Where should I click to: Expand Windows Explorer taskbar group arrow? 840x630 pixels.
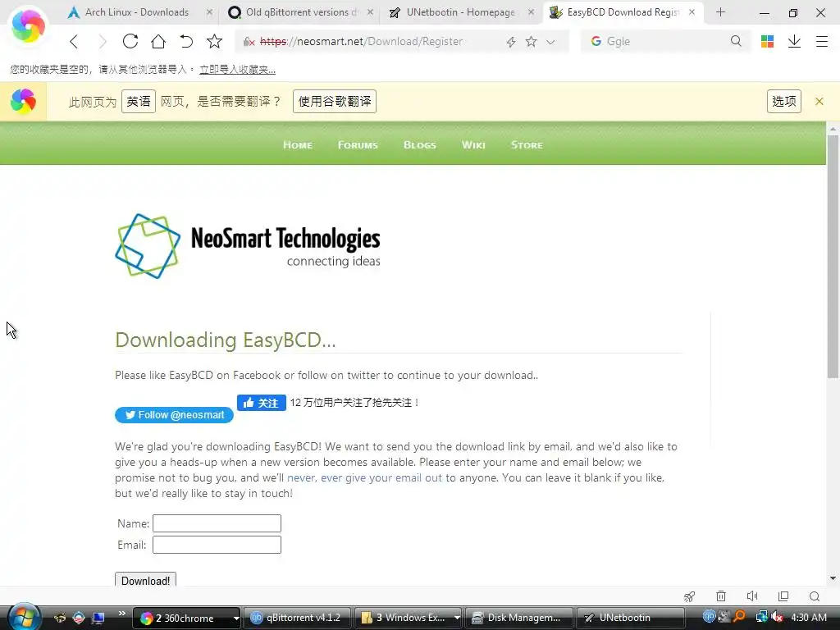(457, 618)
